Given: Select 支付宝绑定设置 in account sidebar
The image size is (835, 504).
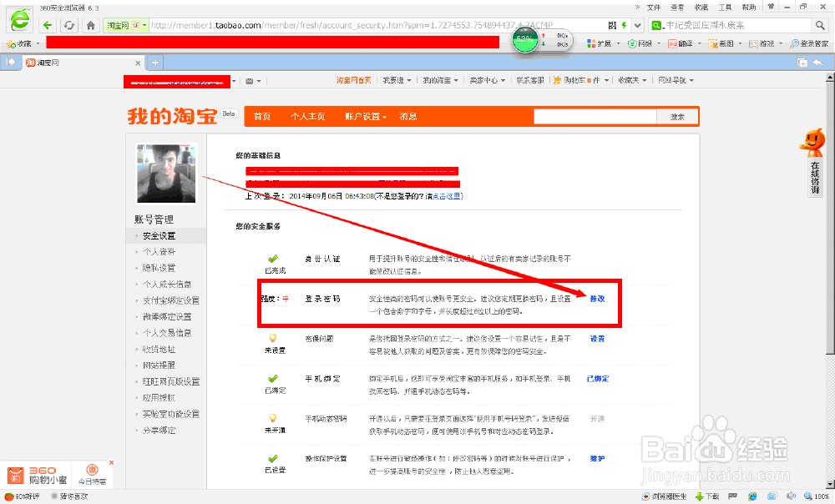Looking at the screenshot, I should (x=171, y=300).
